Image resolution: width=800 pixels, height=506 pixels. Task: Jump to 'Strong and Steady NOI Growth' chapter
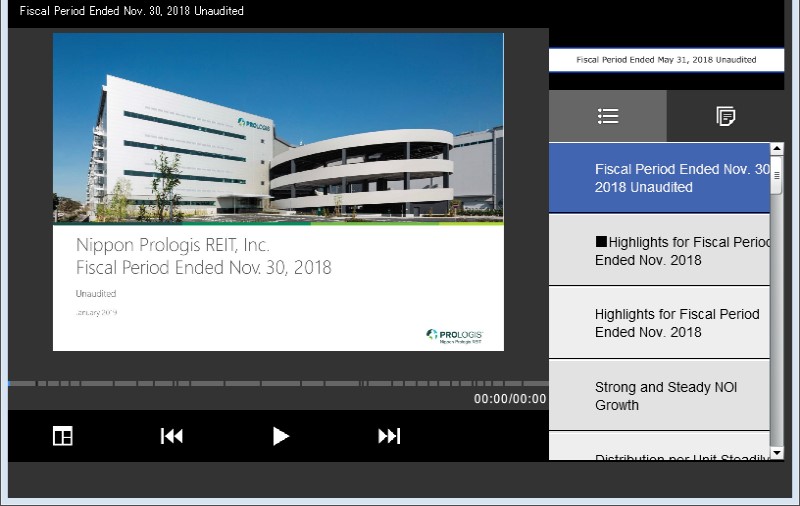[659, 395]
